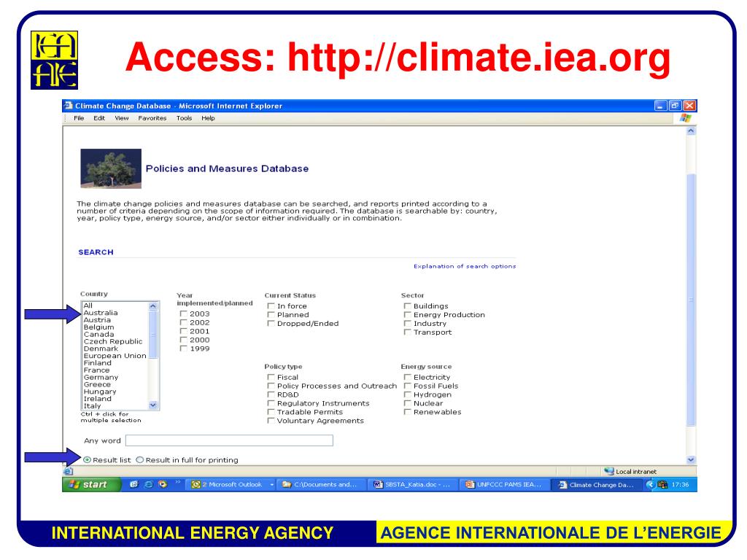Click the page scrollbar down arrow
This screenshot has width=747, height=560.
tap(691, 459)
